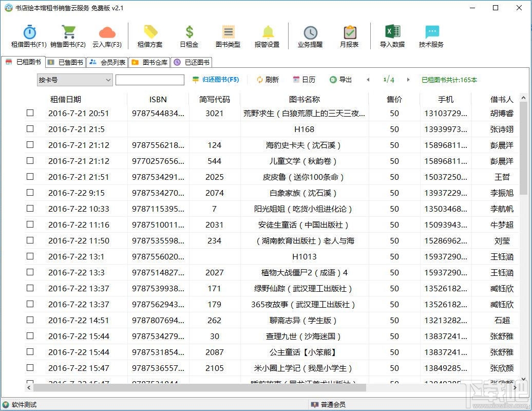Click the vertical scrollbar up arrow

click(x=523, y=97)
